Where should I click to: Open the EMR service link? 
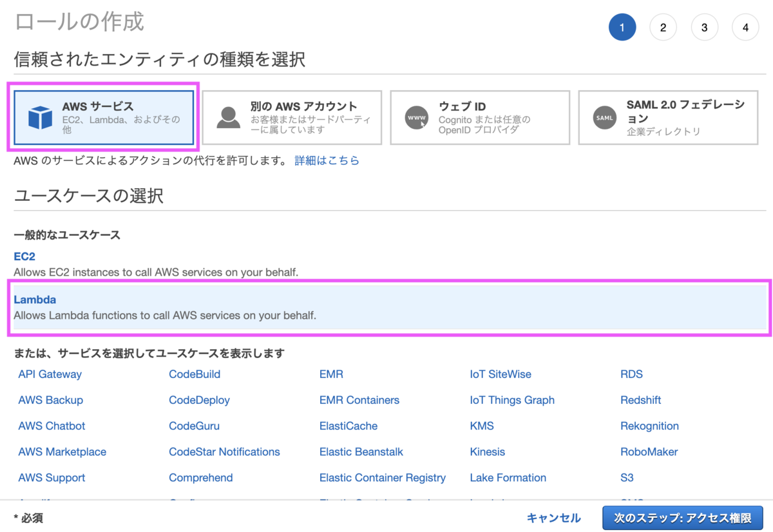tap(331, 374)
